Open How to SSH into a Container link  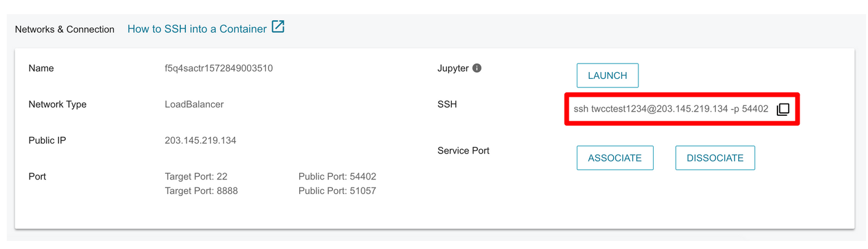coord(197,28)
